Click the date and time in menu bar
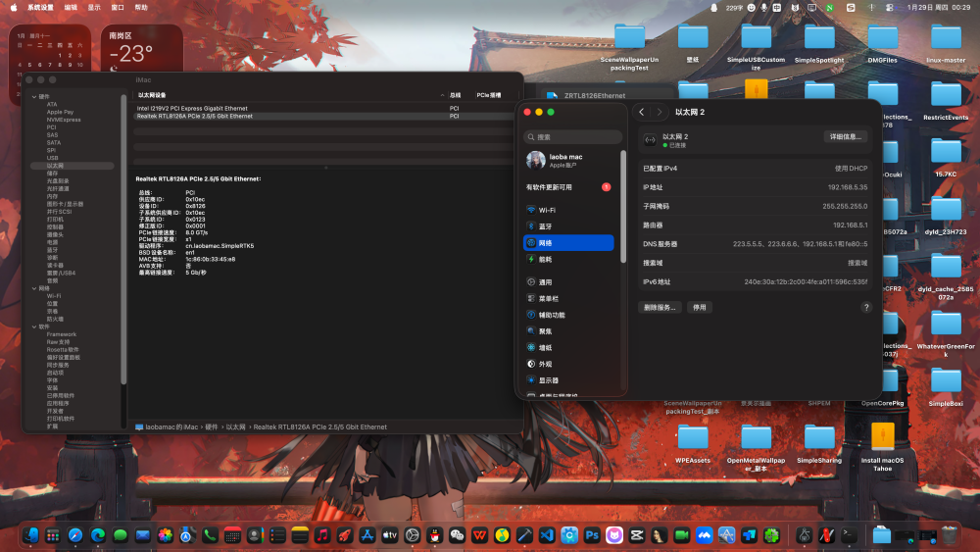The image size is (980, 552). pos(939,8)
